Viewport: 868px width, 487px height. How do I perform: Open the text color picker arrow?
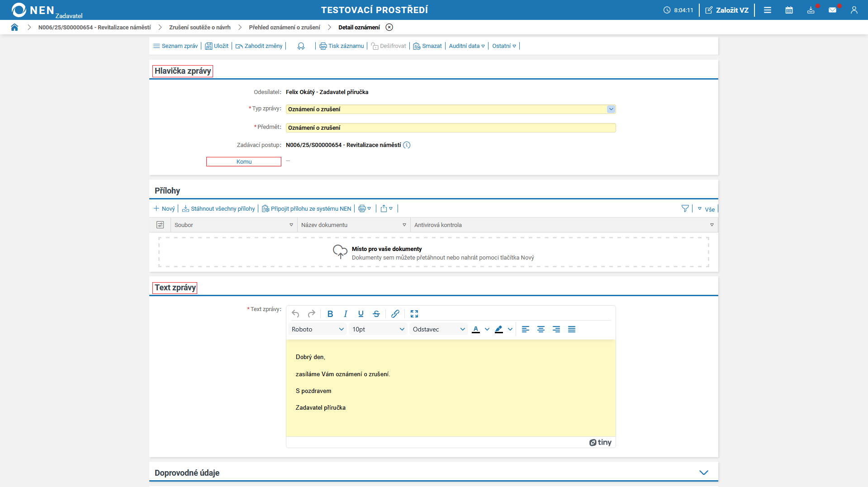487,329
